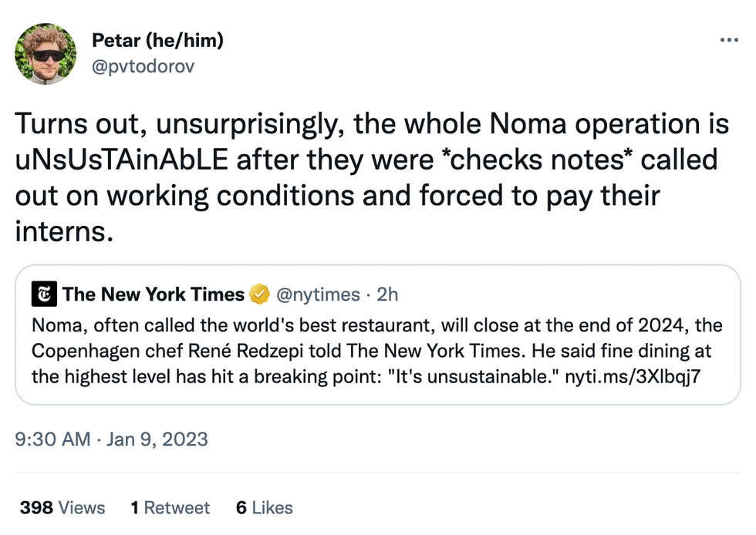Screen dimensions: 756x535
Task: Click Petar's profile avatar photo
Action: 46,53
